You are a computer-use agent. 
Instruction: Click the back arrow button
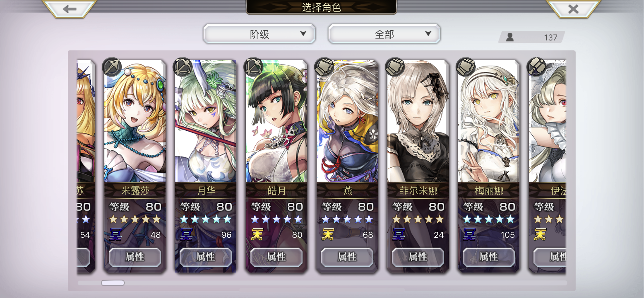click(69, 9)
